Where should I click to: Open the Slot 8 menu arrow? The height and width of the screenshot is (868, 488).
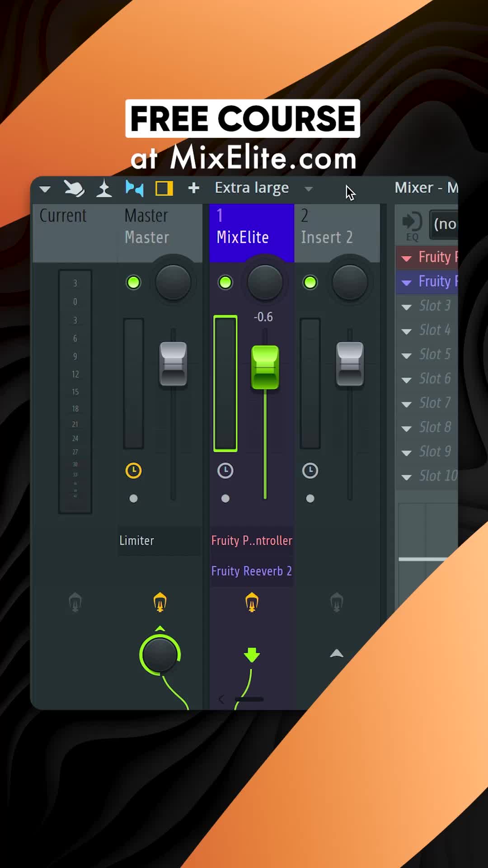(x=406, y=429)
